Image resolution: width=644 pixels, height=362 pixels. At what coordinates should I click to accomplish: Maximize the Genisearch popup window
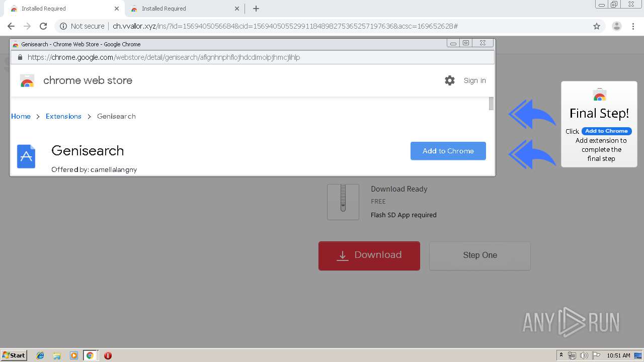coord(466,43)
